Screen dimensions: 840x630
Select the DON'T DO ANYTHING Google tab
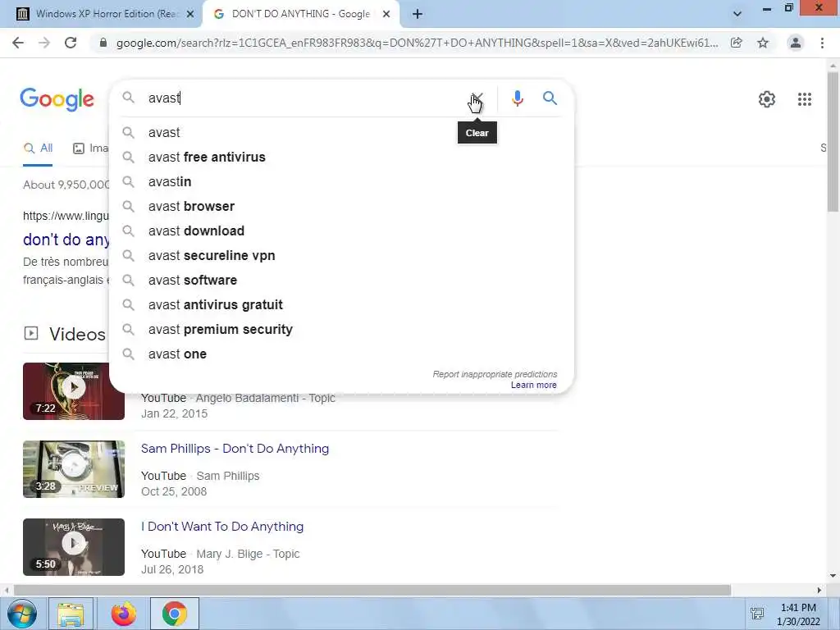(x=300, y=14)
